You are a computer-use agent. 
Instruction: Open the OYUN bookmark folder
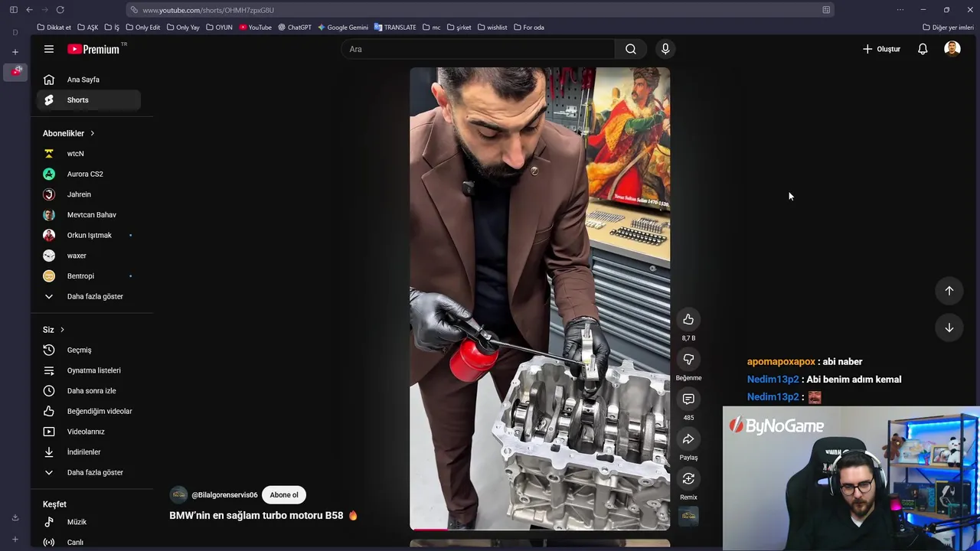pyautogui.click(x=219, y=28)
